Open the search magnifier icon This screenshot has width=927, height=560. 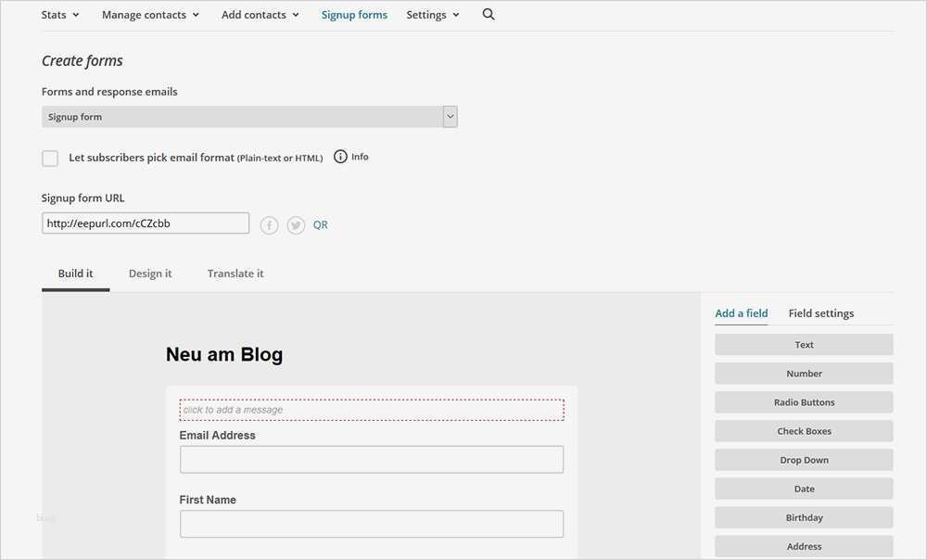(489, 14)
